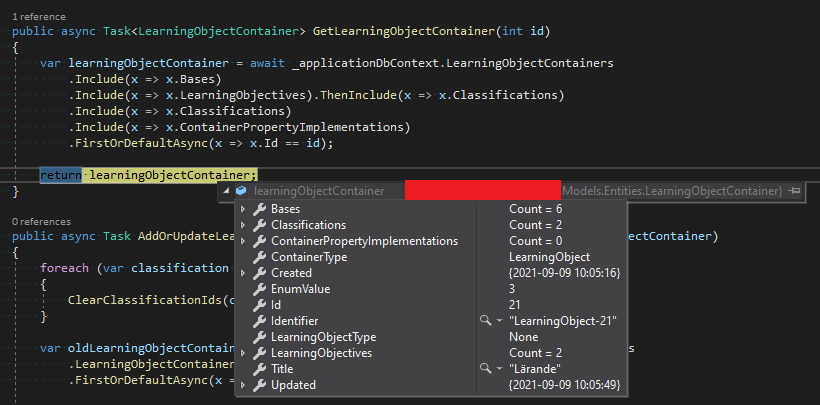This screenshot has height=405, width=820.
Task: Expand the ContainerPropertyImplementations row
Action: 243,241
